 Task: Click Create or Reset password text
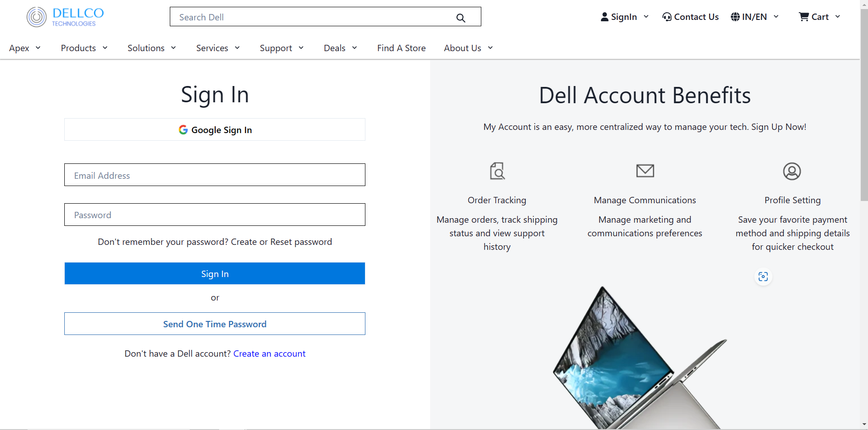click(x=281, y=242)
